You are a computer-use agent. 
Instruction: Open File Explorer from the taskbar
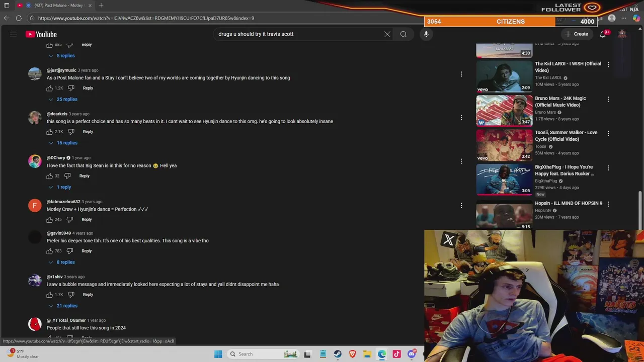click(367, 354)
